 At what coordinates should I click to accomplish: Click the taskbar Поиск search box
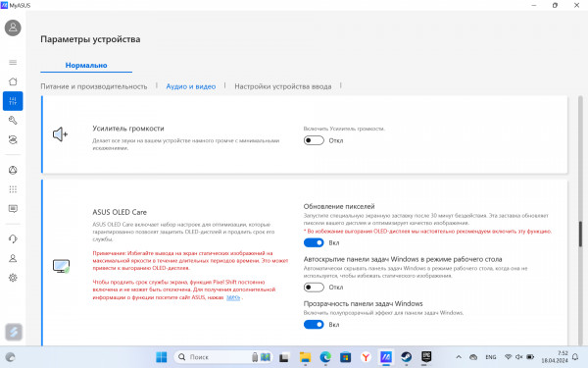223,357
